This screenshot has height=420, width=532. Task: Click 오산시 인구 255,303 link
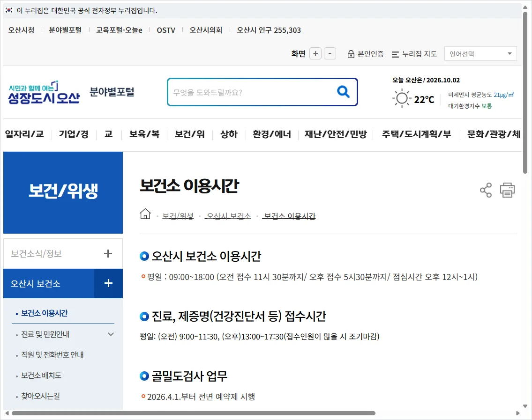269,30
